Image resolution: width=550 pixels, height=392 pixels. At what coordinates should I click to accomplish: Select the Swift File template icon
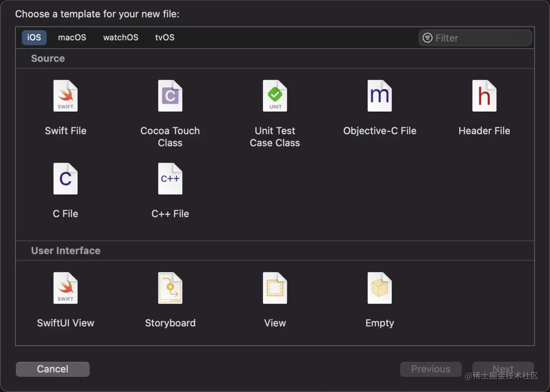point(66,96)
